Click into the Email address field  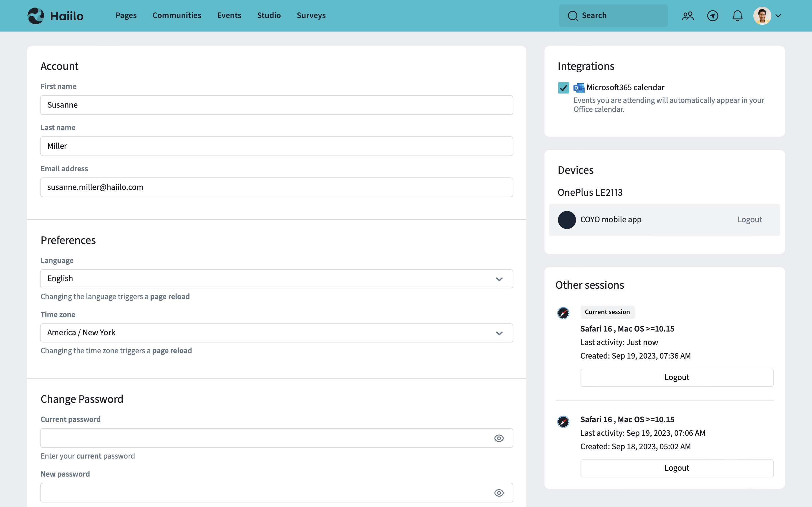point(277,187)
